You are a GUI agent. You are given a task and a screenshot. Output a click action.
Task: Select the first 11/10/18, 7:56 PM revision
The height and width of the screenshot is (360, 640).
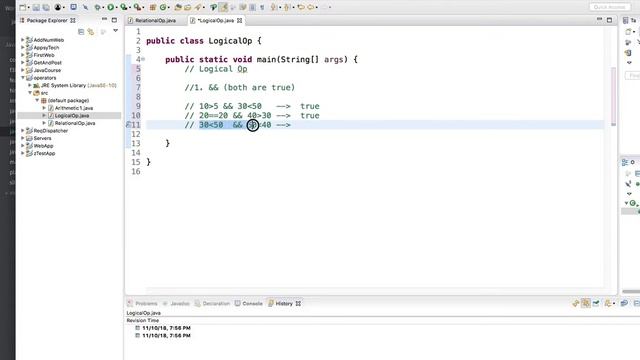167,328
